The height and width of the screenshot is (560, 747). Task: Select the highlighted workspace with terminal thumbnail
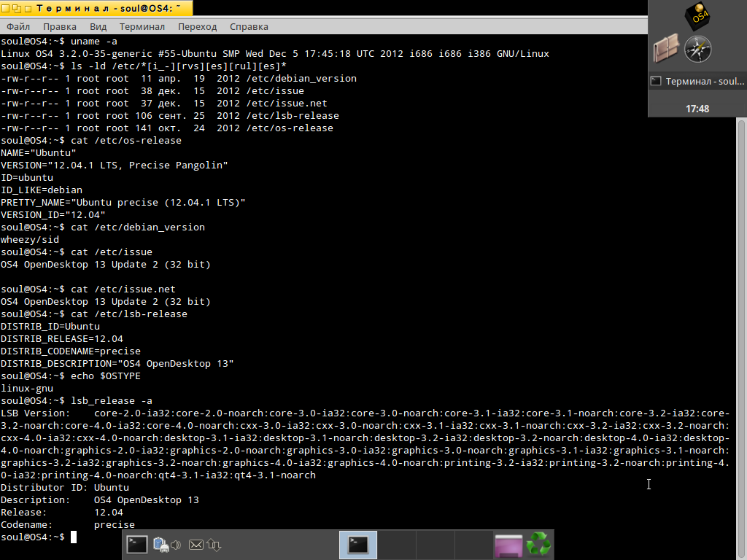[x=357, y=545]
